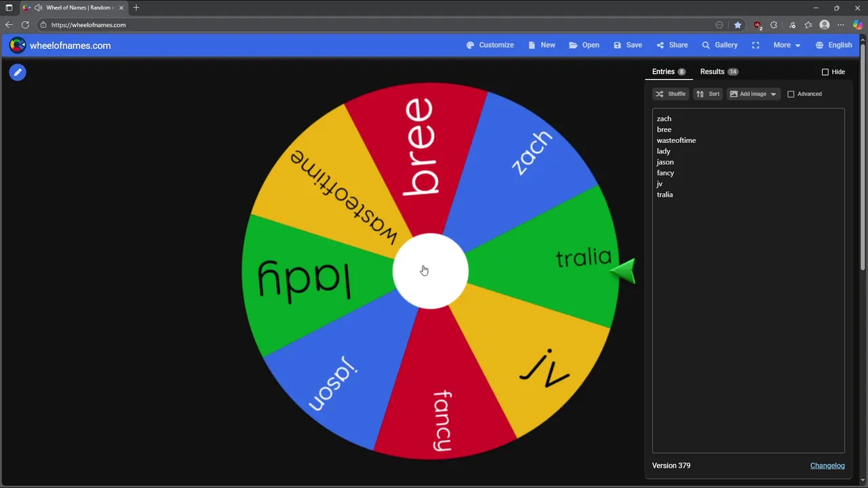View site info lock icon
This screenshot has width=868, height=488.
coord(43,25)
